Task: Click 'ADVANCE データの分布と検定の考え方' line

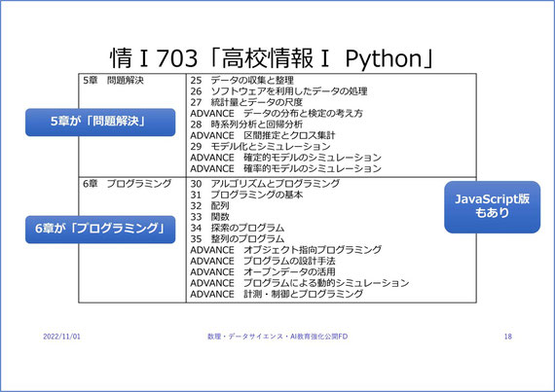Action: click(x=277, y=113)
